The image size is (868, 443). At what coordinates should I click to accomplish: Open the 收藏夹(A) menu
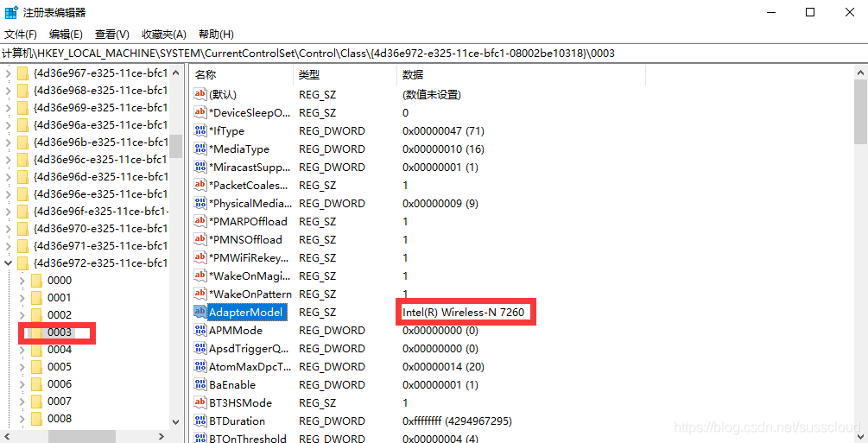[x=164, y=35]
